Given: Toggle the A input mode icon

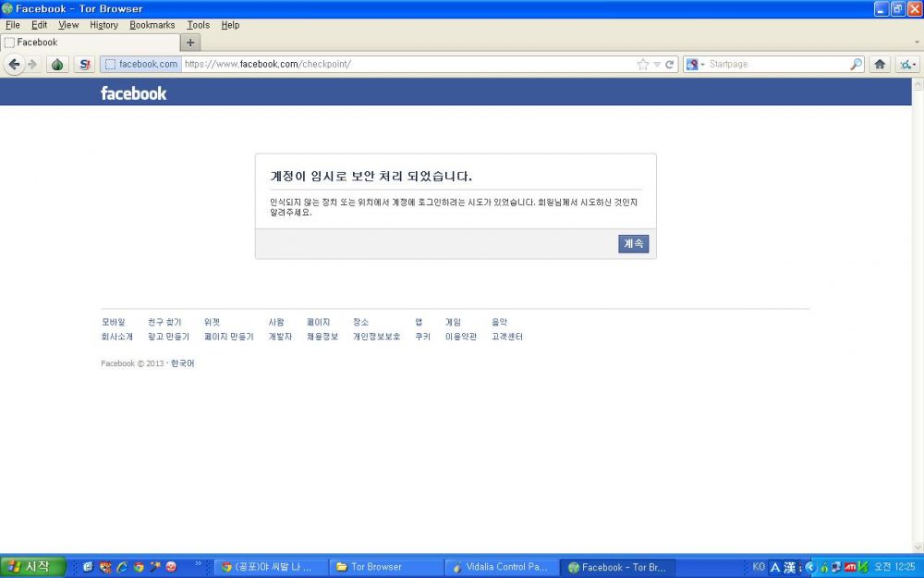Looking at the screenshot, I should [x=775, y=568].
